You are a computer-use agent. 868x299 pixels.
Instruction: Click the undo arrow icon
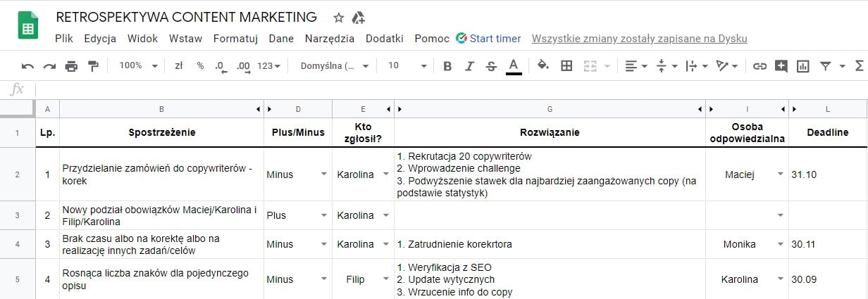click(27, 66)
